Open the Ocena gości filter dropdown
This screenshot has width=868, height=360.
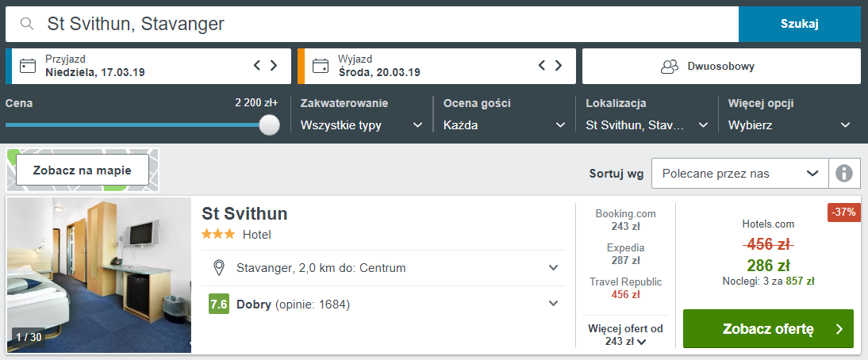[x=504, y=124]
